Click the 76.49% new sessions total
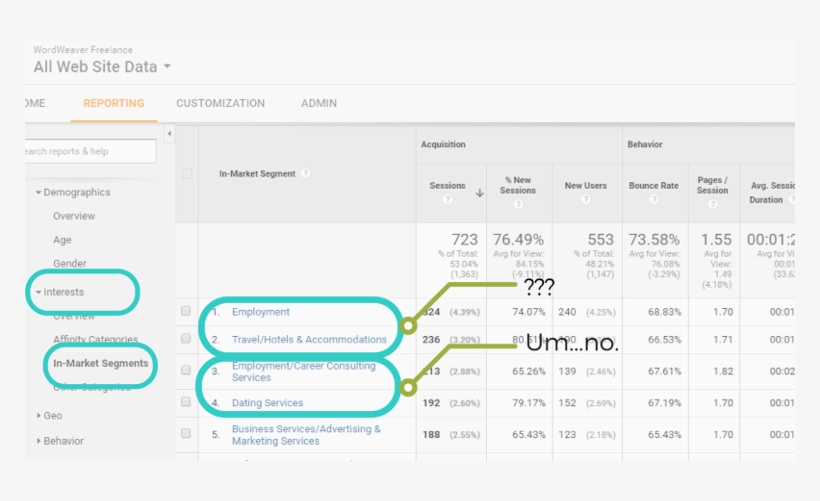 [518, 240]
